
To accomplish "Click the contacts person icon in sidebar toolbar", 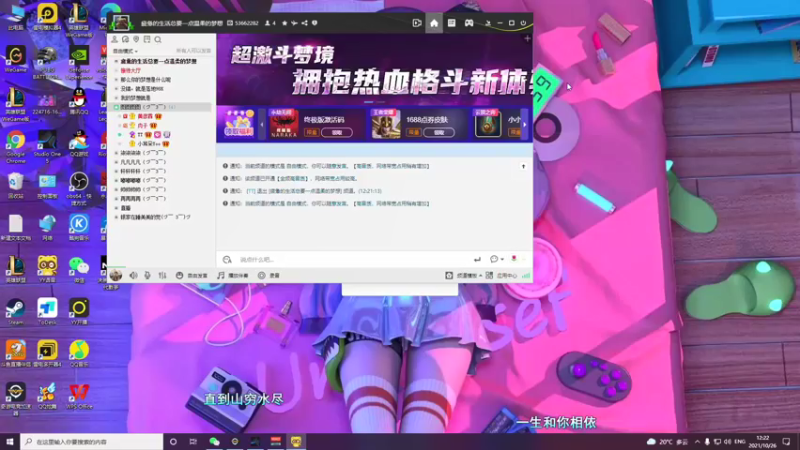I will tap(115, 39).
